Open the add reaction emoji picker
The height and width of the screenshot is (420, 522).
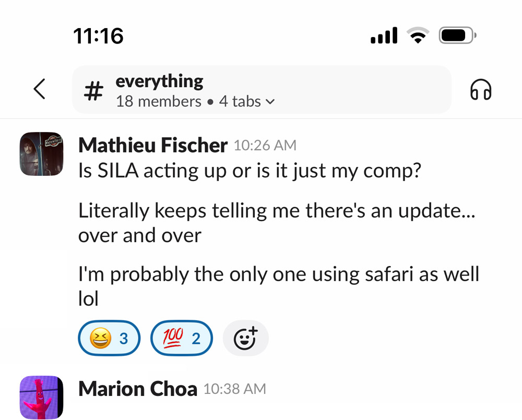pos(245,339)
